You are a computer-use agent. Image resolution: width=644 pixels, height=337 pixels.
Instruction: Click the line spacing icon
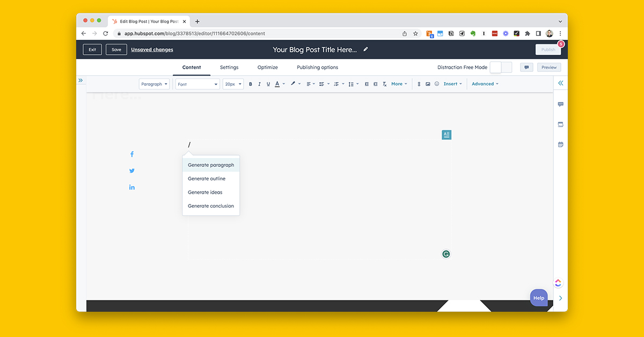pos(351,84)
